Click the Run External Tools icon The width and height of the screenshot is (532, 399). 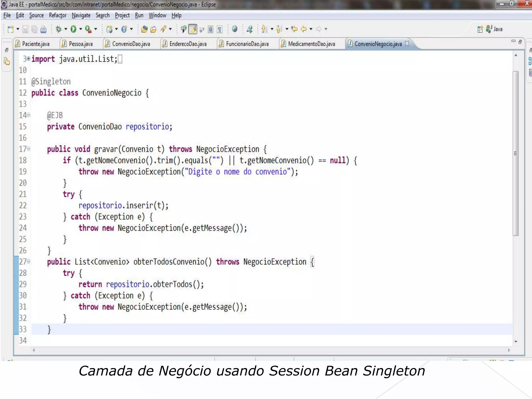click(x=88, y=29)
